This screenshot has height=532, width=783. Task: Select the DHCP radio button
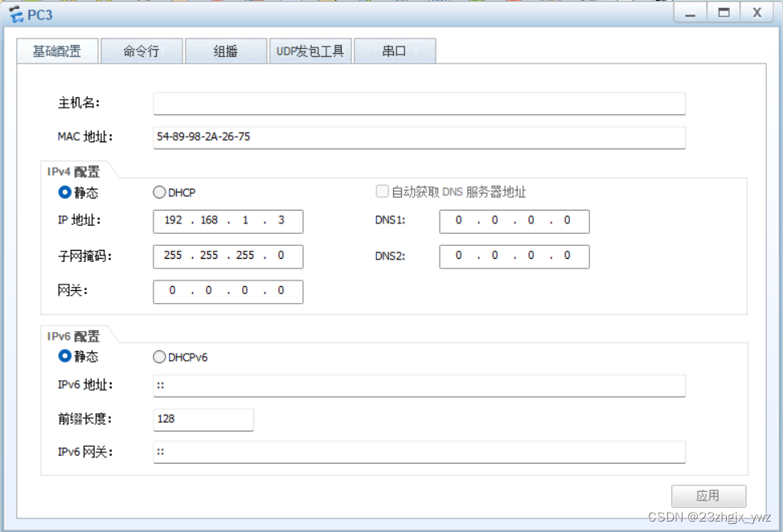pyautogui.click(x=159, y=192)
